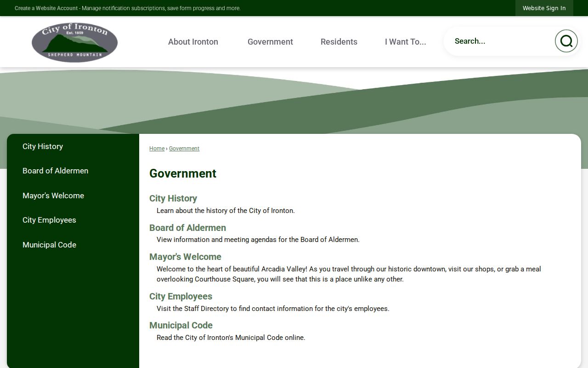Click the 'Welcome to the heart of beautiful Arcadia Valley' paragraph

tap(349, 274)
